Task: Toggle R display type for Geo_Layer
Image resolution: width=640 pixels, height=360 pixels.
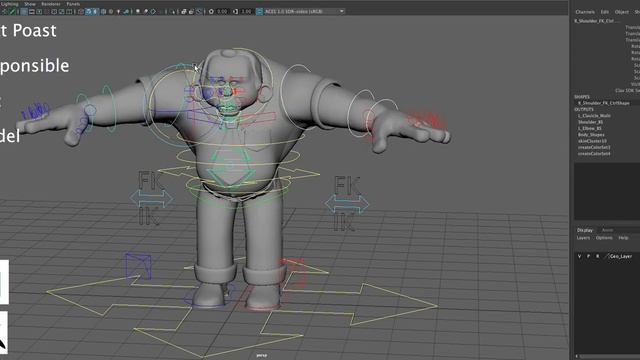Action: point(598,256)
